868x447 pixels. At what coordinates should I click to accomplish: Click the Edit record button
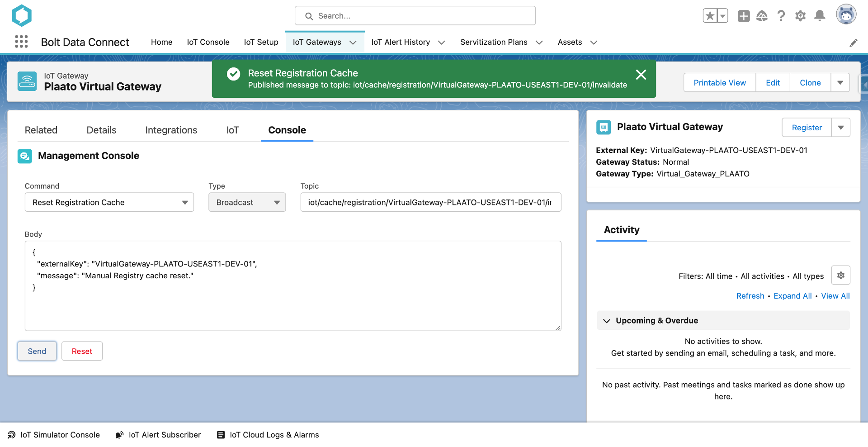coord(773,83)
